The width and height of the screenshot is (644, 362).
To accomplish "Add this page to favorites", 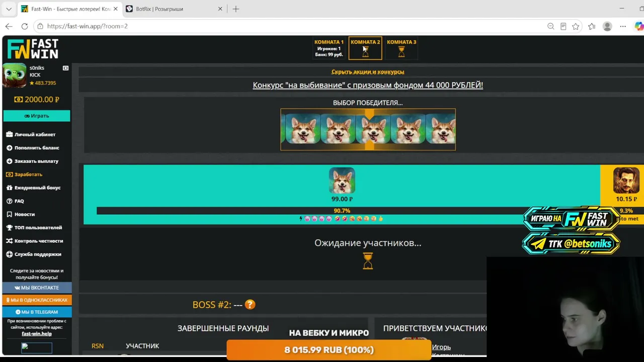I will click(x=576, y=26).
